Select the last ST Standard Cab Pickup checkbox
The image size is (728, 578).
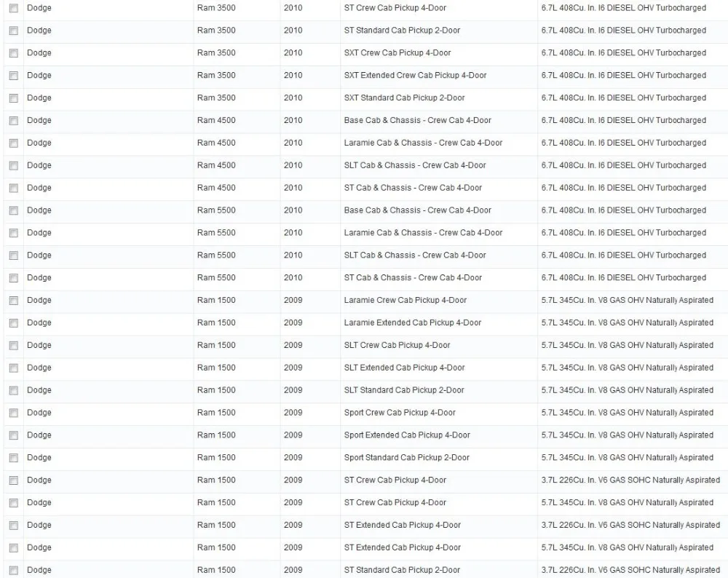click(x=14, y=570)
